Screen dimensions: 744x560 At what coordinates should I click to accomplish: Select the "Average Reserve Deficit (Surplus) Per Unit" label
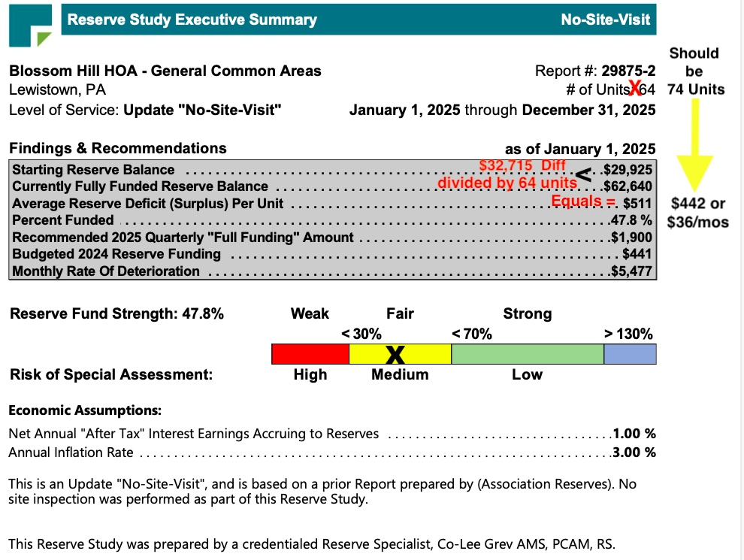pos(147,204)
